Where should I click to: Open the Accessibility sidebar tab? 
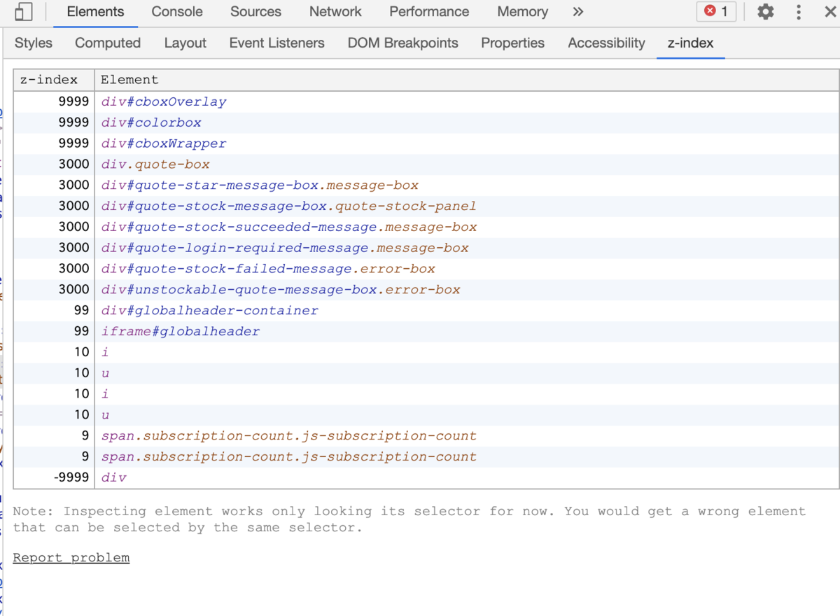pos(606,43)
